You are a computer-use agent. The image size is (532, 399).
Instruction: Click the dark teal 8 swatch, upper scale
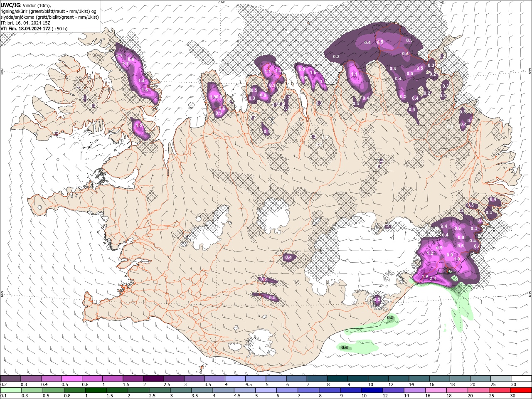point(337,379)
